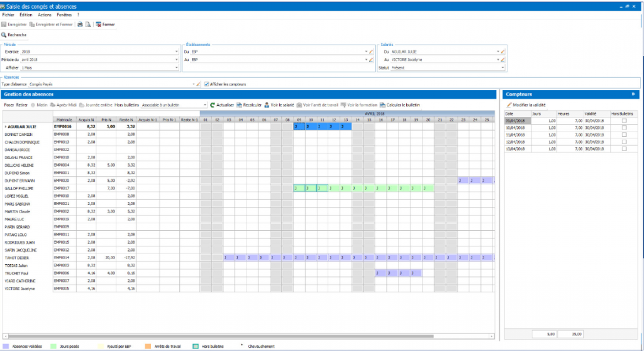Open the Exercice 2018 dropdown
This screenshot has height=351, width=644.
[177, 52]
